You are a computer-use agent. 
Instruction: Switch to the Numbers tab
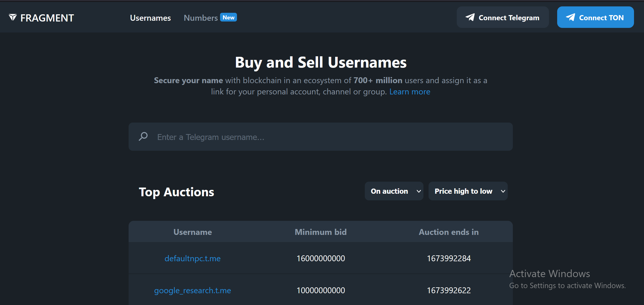(x=201, y=18)
